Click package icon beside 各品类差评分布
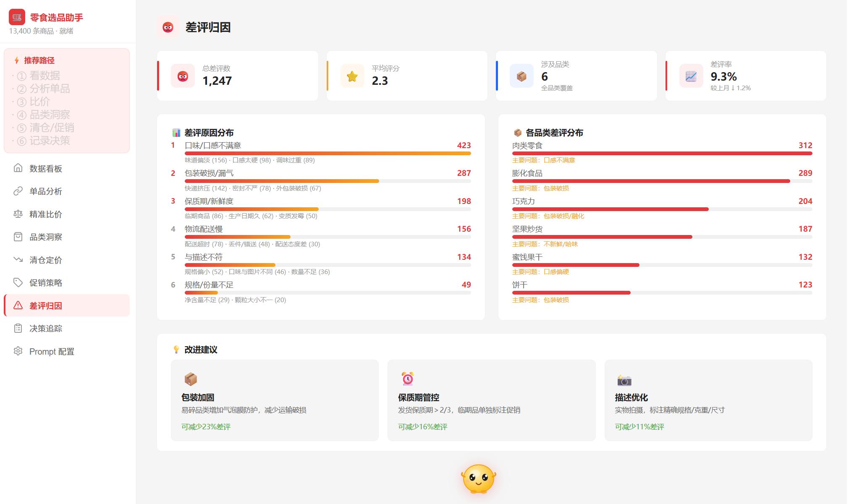The height and width of the screenshot is (504, 849). [x=518, y=133]
